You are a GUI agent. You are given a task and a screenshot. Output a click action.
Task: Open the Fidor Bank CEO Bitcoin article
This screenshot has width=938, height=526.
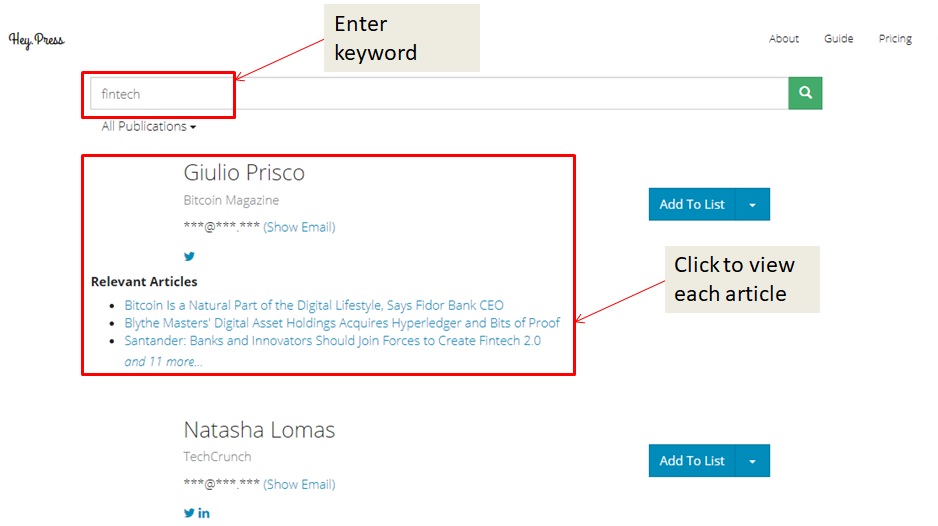(314, 305)
